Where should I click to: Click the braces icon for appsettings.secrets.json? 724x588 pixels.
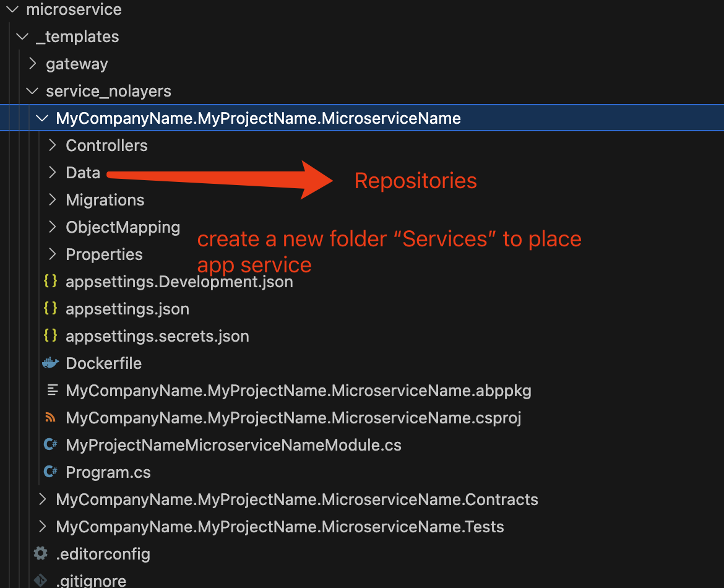(50, 335)
